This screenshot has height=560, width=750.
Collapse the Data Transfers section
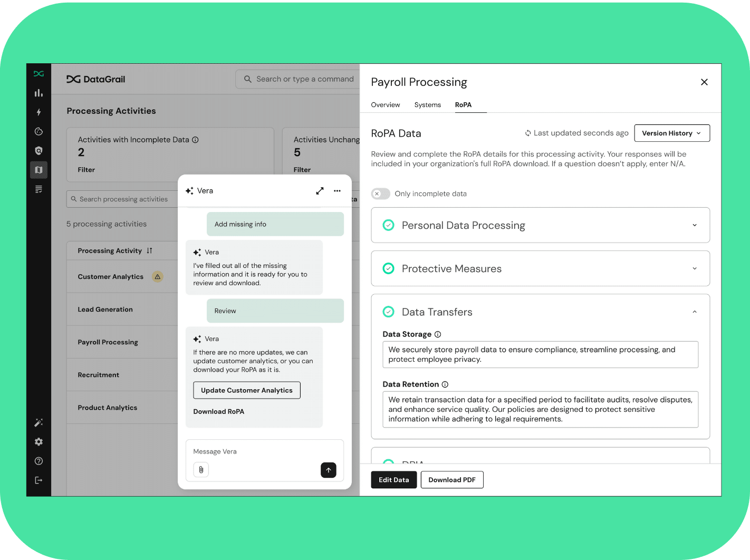click(x=694, y=312)
